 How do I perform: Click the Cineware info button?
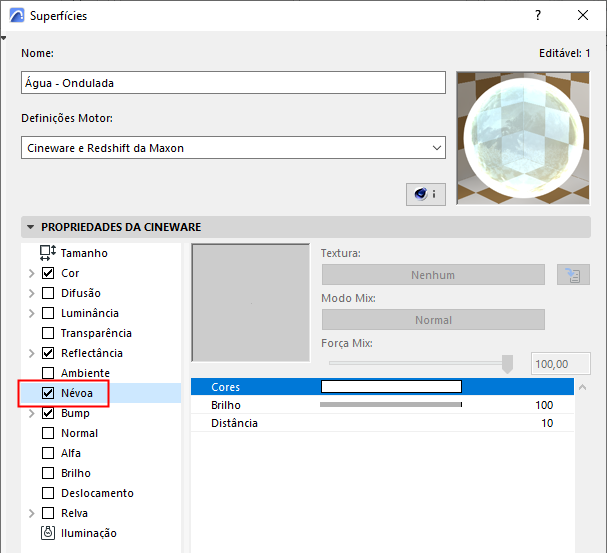(425, 194)
